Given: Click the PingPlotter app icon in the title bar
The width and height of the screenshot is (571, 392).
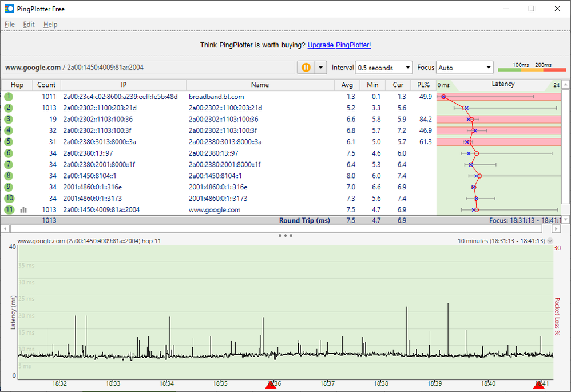Looking at the screenshot, I should coord(10,9).
